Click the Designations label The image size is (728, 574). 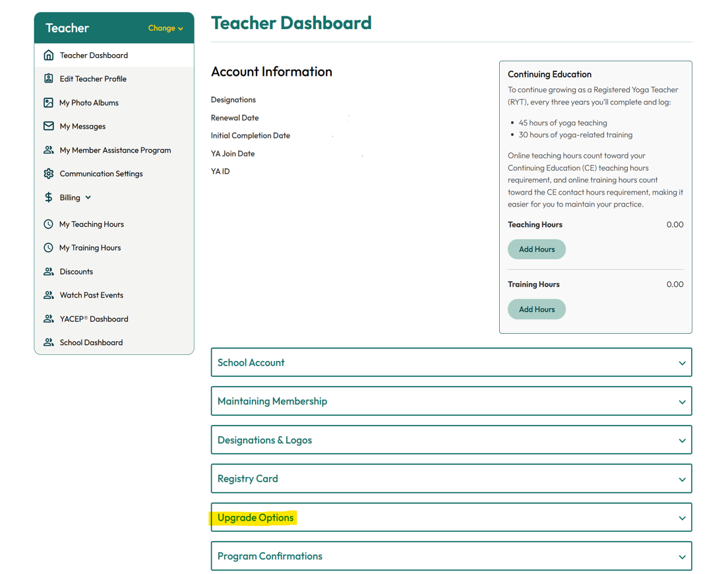[233, 100]
